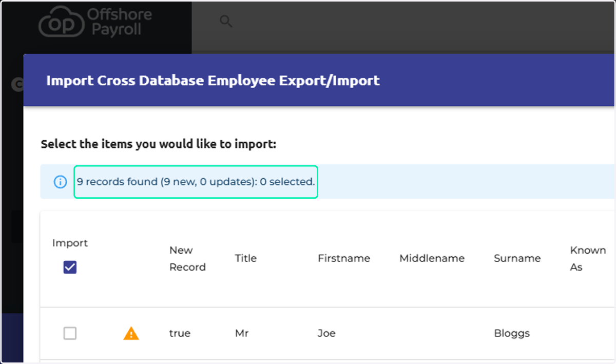Click the 'Bloggs' surname cell
This screenshot has height=364, width=616.
[x=512, y=334]
